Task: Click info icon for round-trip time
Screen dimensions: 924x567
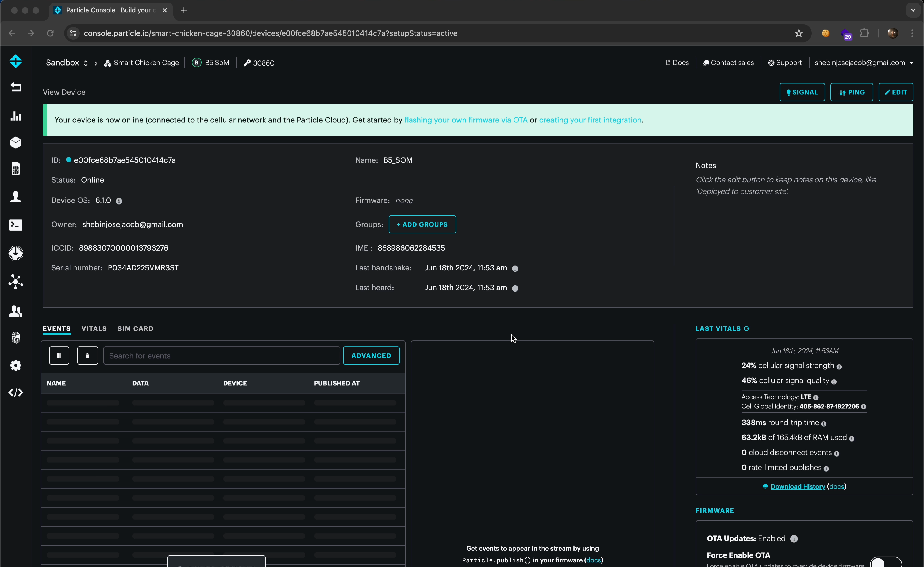Action: pos(823,424)
